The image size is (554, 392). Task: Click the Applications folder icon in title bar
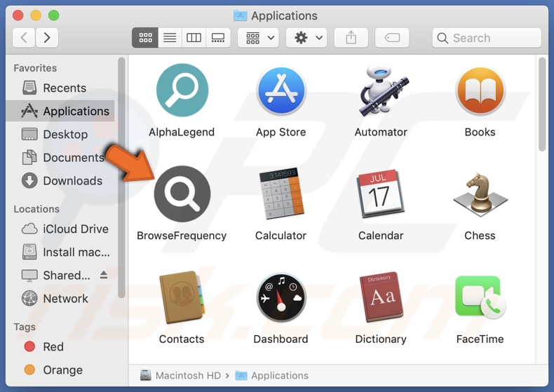[241, 15]
